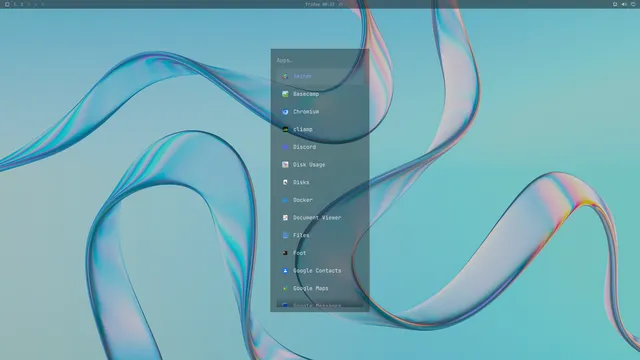The height and width of the screenshot is (360, 640).
Task: Click the Friday clock in the top bar
Action: [320, 4]
